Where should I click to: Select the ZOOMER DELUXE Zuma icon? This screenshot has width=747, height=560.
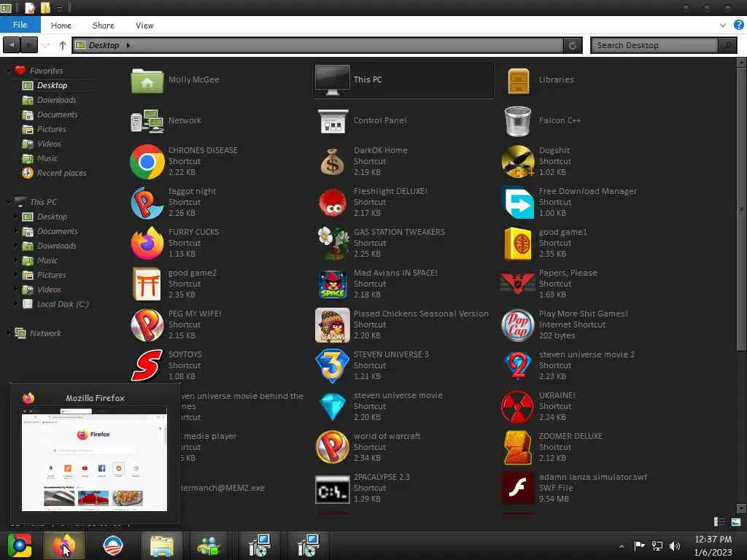click(x=518, y=448)
